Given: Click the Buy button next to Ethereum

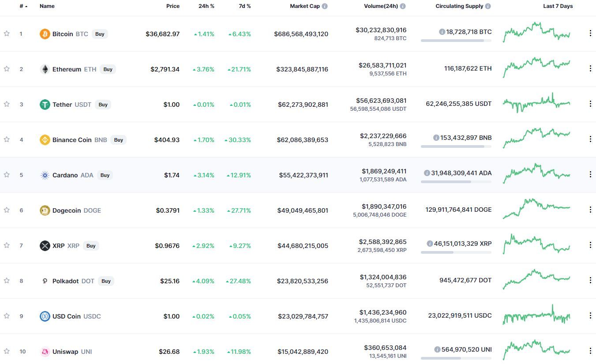Looking at the screenshot, I should click(x=108, y=69).
